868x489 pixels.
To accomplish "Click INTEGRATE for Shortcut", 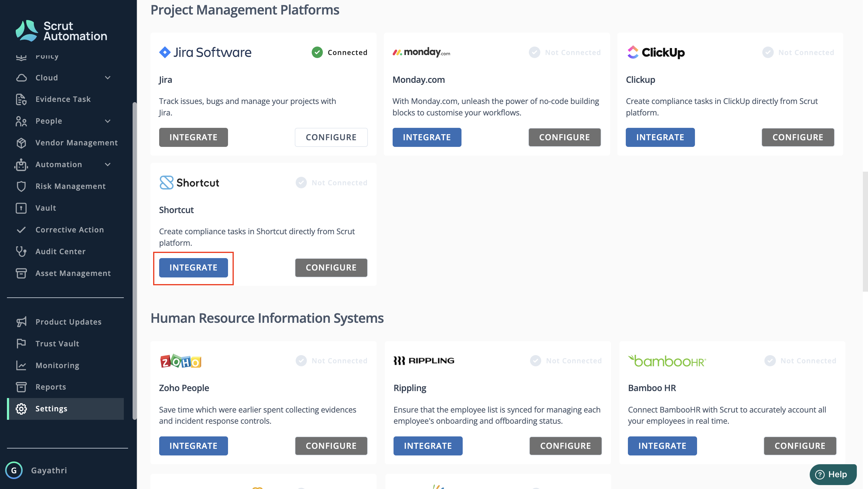I will point(193,267).
